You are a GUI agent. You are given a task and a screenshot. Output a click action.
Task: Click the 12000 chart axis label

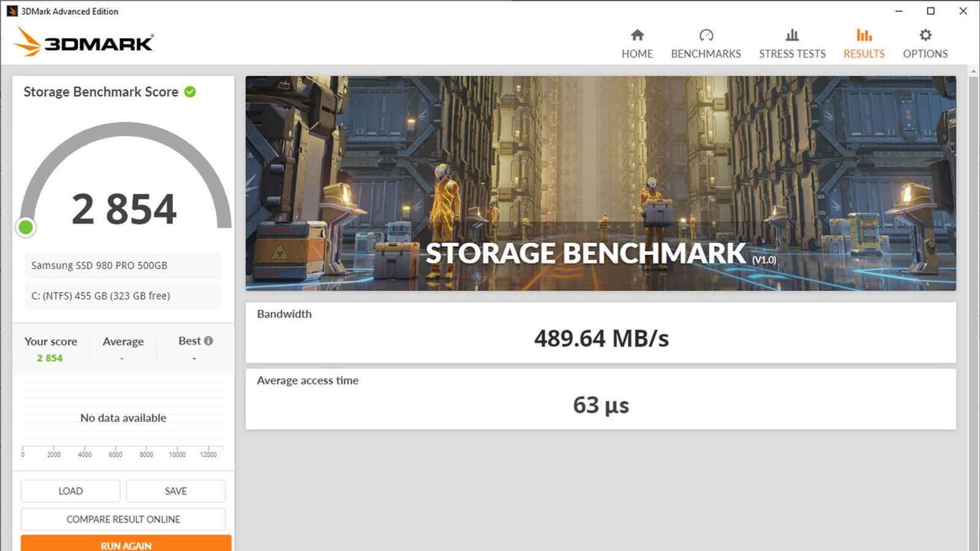coord(208,454)
